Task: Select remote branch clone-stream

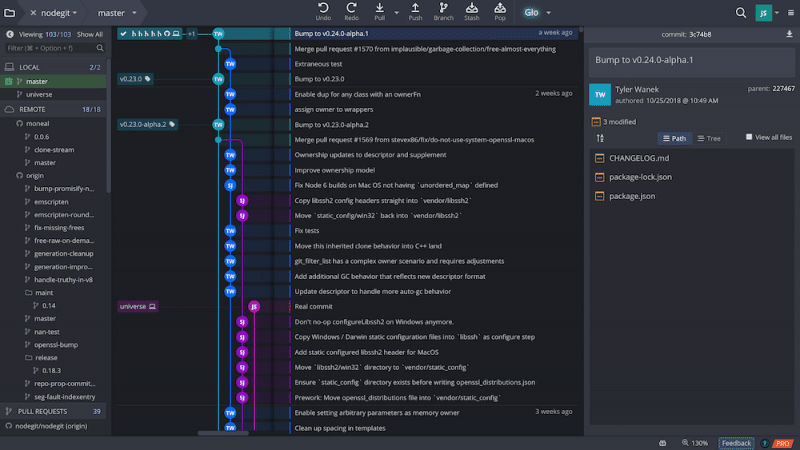Action: pos(53,149)
